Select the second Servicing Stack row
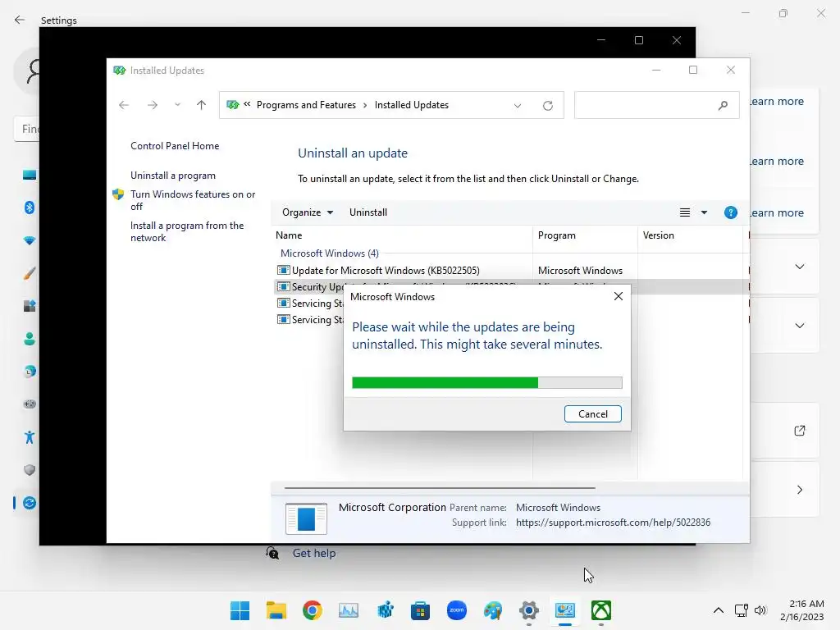The image size is (840, 630). [x=309, y=320]
